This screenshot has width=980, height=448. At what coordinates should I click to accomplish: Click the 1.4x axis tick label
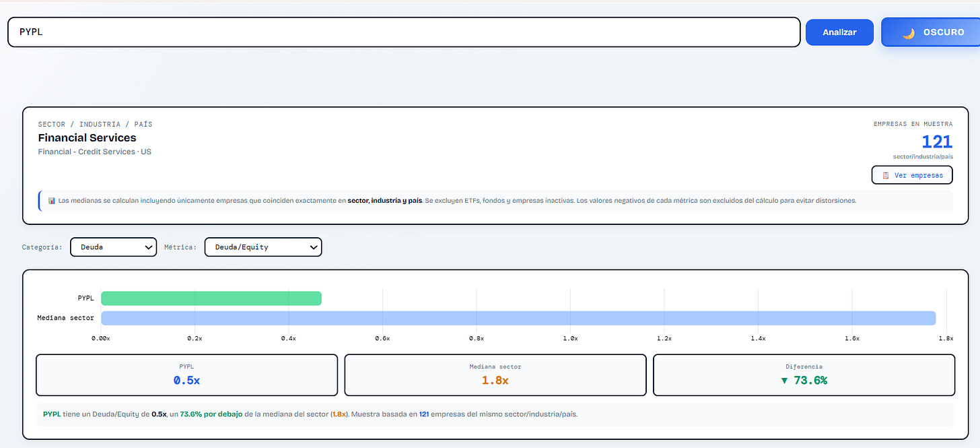coord(759,338)
